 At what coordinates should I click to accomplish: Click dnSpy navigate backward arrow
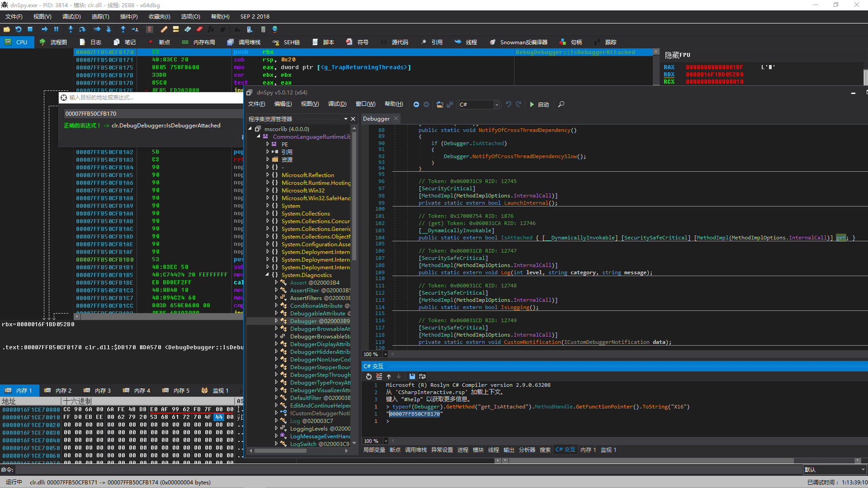click(416, 104)
